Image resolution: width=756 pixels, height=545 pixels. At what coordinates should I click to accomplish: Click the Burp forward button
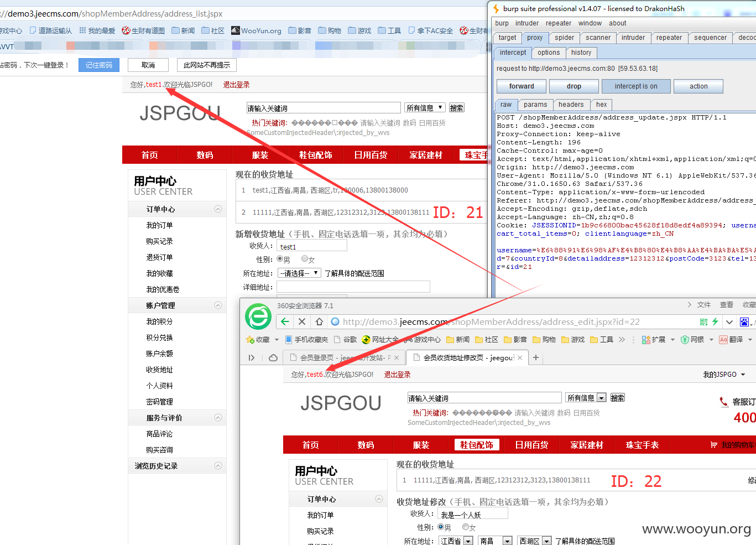pyautogui.click(x=522, y=86)
